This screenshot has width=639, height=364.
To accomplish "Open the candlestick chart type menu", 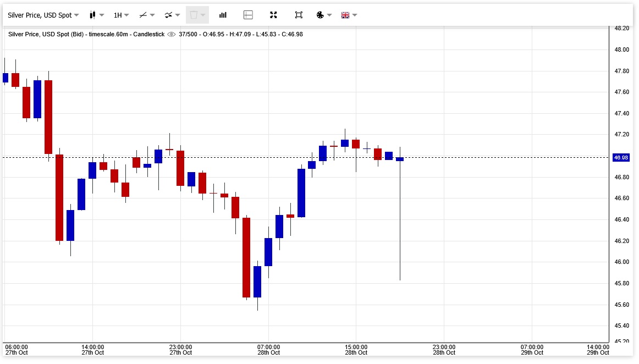I will [97, 15].
